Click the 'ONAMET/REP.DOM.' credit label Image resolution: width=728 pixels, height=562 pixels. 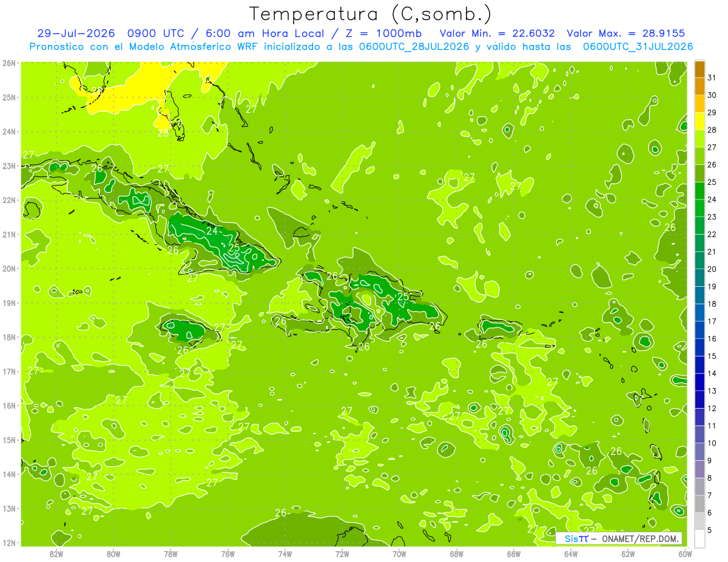(x=639, y=538)
